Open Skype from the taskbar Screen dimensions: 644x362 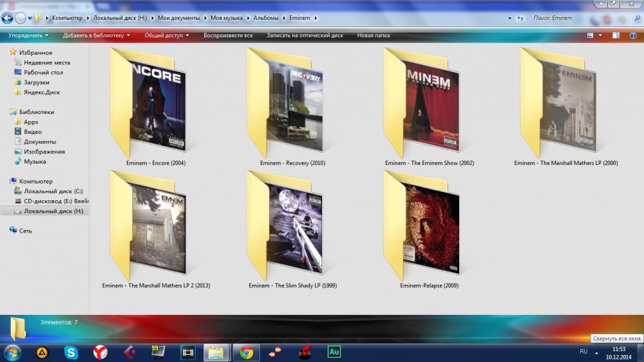click(71, 352)
